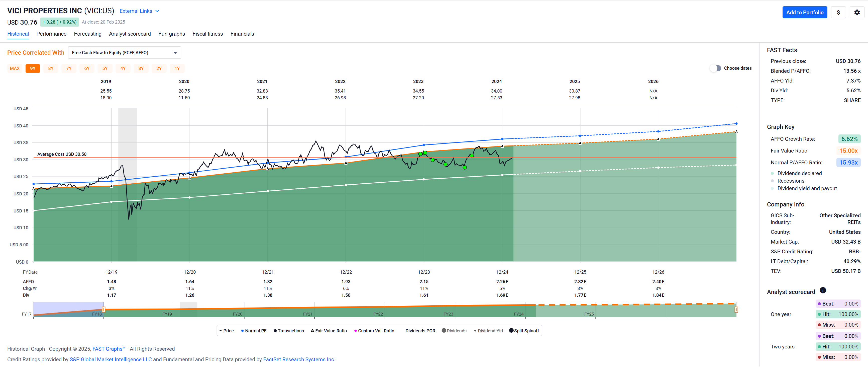Click the Two years Miss 0.00% badge

click(838, 357)
